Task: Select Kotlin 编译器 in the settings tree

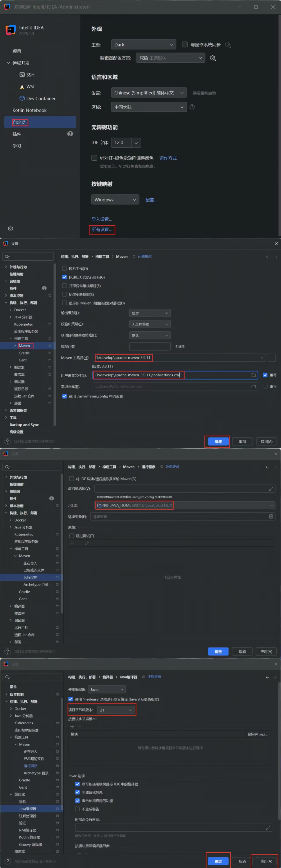Action: (29, 837)
